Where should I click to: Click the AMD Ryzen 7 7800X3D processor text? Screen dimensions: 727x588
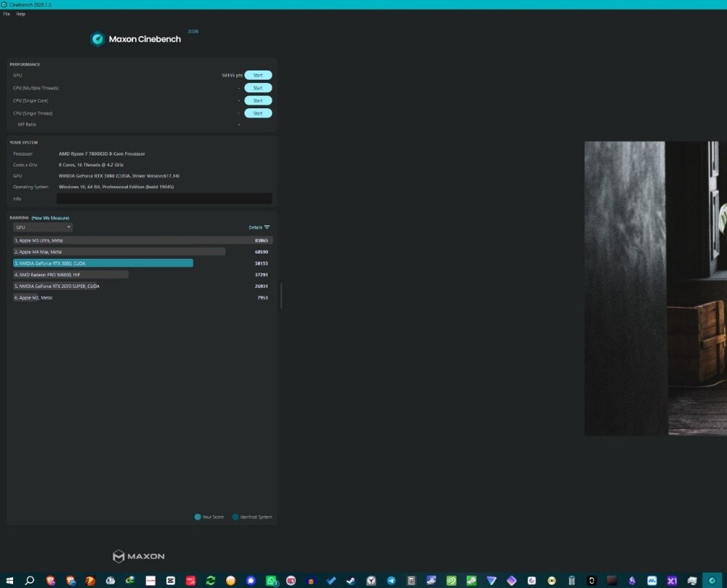pos(102,154)
